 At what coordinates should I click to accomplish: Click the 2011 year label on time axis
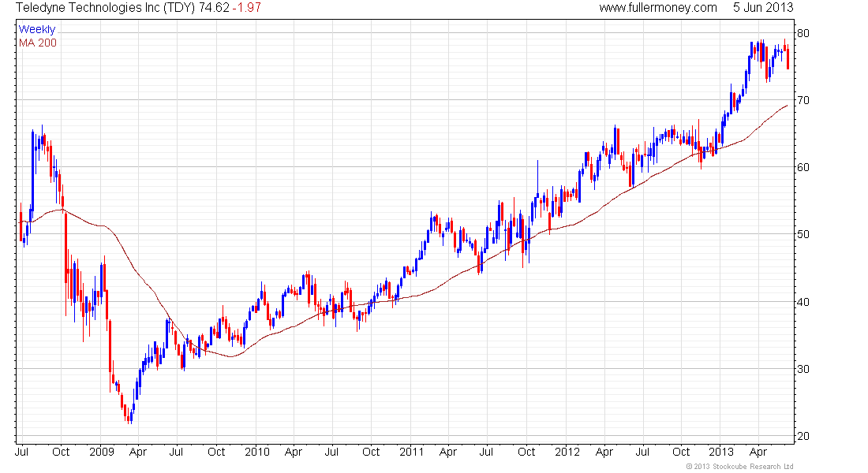pyautogui.click(x=411, y=452)
